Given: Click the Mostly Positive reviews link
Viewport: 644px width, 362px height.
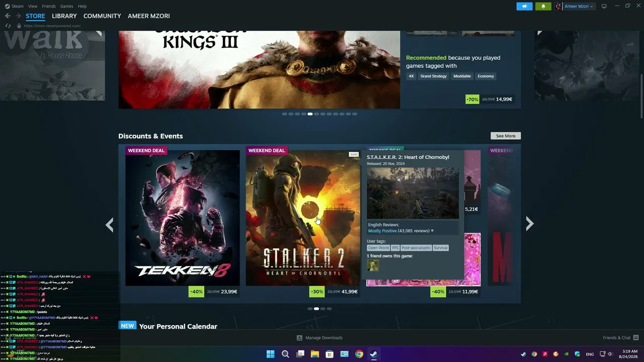Looking at the screenshot, I should tap(382, 231).
